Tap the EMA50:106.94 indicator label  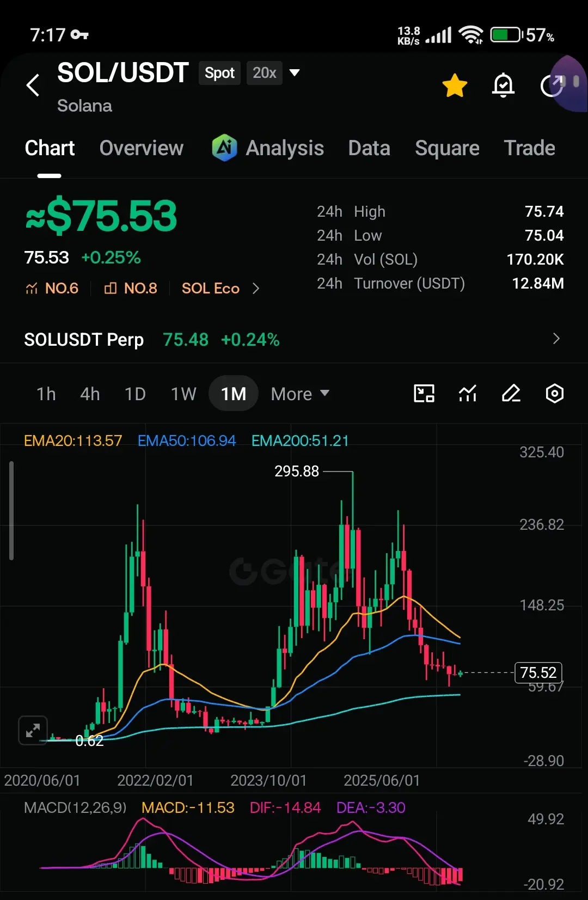[x=187, y=440]
